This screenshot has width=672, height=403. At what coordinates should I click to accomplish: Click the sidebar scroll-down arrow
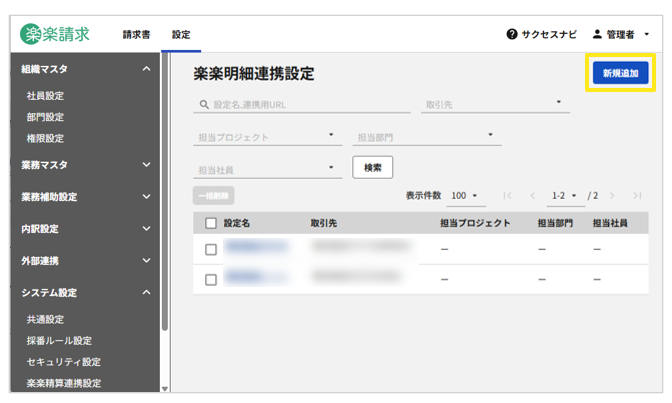pos(165,389)
